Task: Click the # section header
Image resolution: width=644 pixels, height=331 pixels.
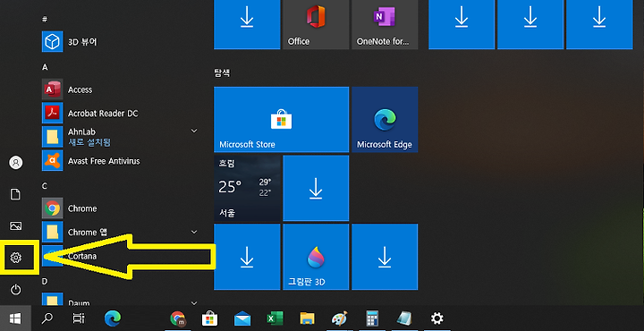Action: tap(45, 19)
